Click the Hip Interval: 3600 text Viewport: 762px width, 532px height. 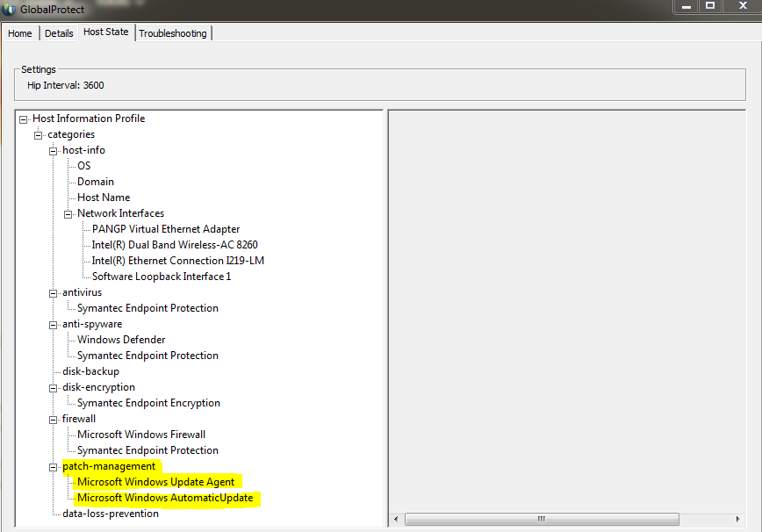pyautogui.click(x=66, y=85)
